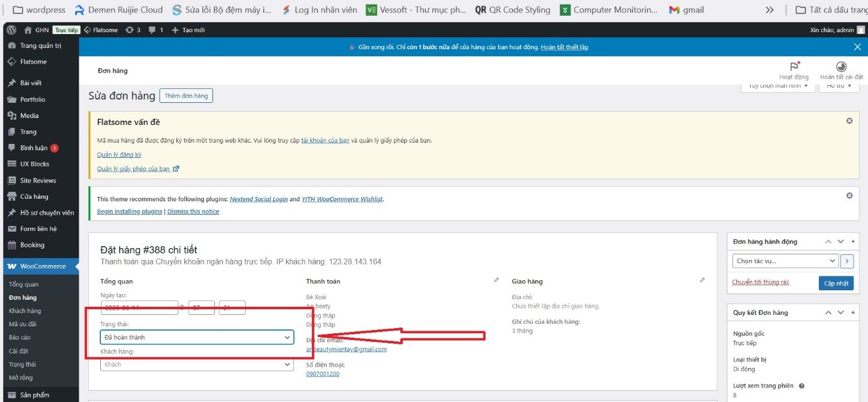Go to Mở rộng submenu
The height and width of the screenshot is (402, 868).
[x=20, y=378]
